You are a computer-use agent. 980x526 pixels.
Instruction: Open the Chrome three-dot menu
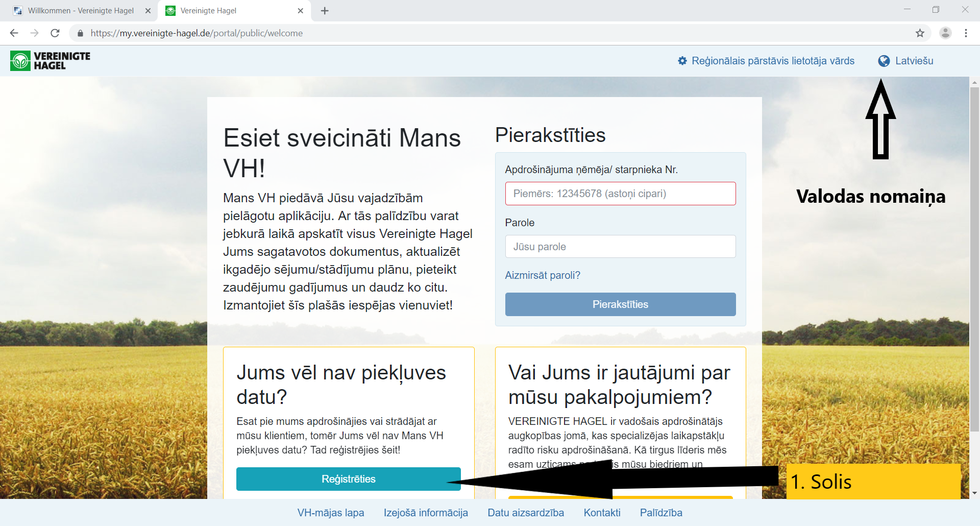click(966, 33)
